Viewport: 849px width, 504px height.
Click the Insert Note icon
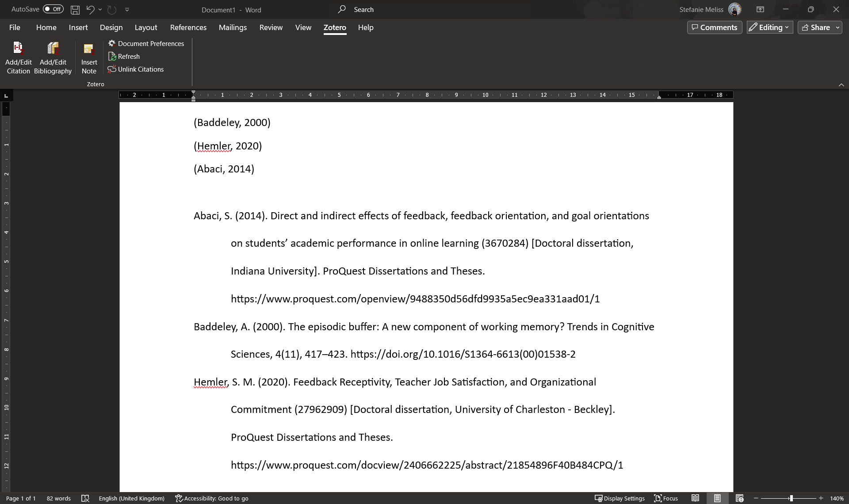[89, 49]
